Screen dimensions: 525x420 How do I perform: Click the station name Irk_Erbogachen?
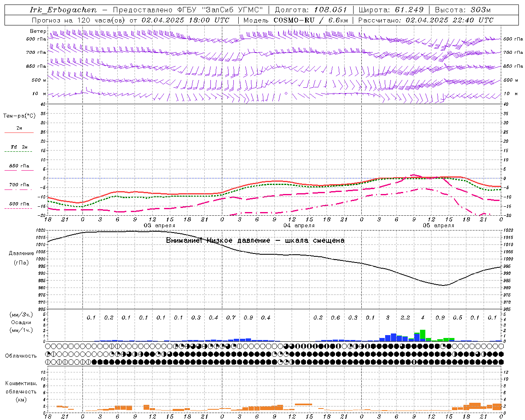click(x=64, y=10)
